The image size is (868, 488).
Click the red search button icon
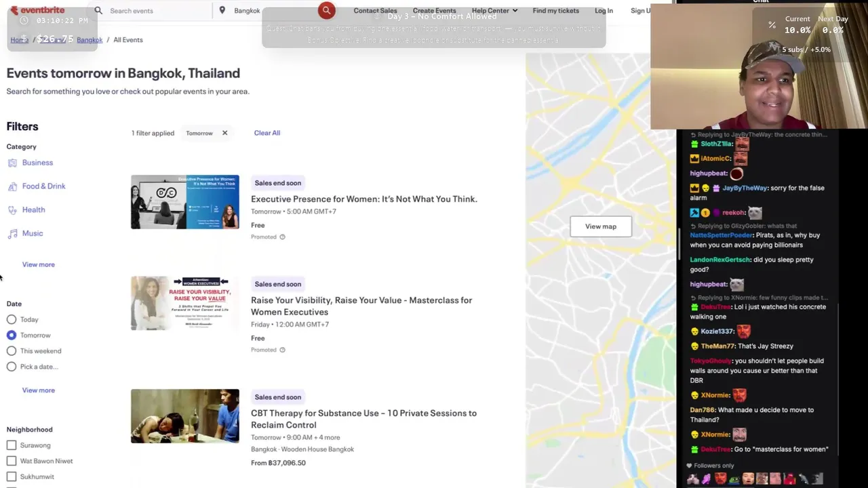tap(326, 10)
